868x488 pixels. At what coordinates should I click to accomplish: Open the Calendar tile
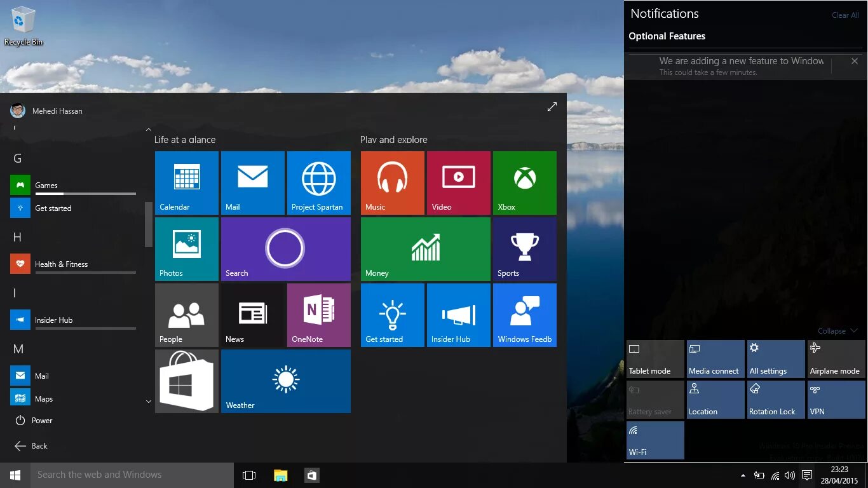pyautogui.click(x=187, y=183)
